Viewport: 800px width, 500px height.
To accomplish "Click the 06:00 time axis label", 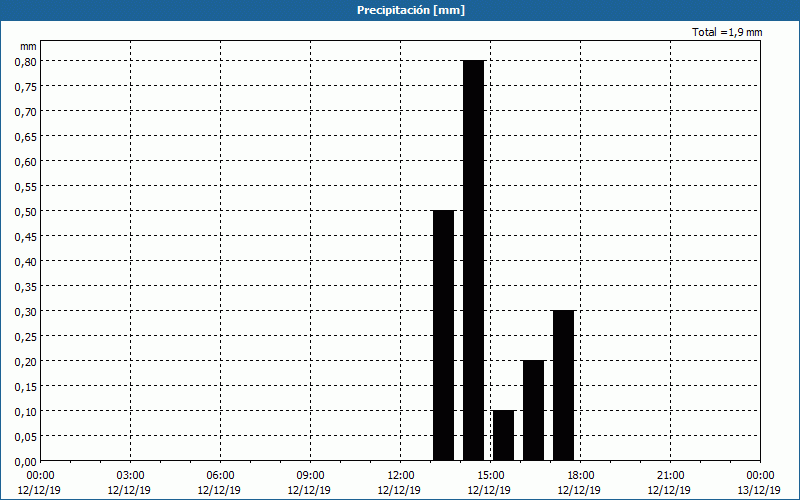I will (220, 476).
